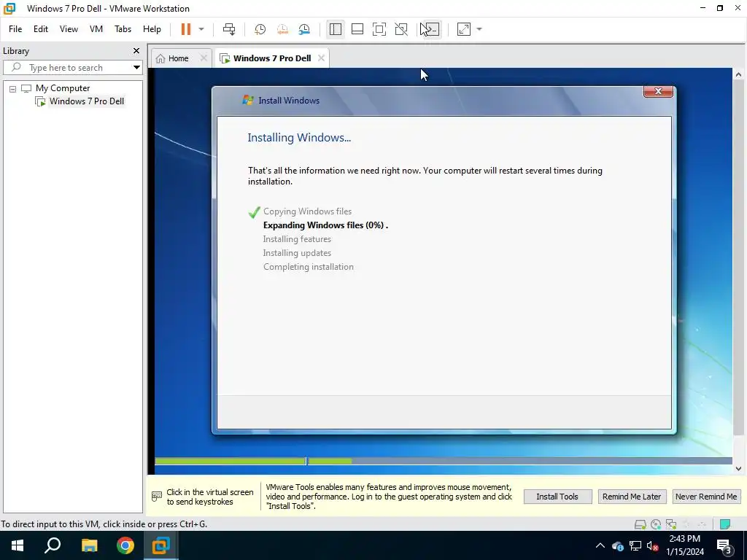This screenshot has width=747, height=560.
Task: Toggle Unity mode icon
Action: coord(401,29)
